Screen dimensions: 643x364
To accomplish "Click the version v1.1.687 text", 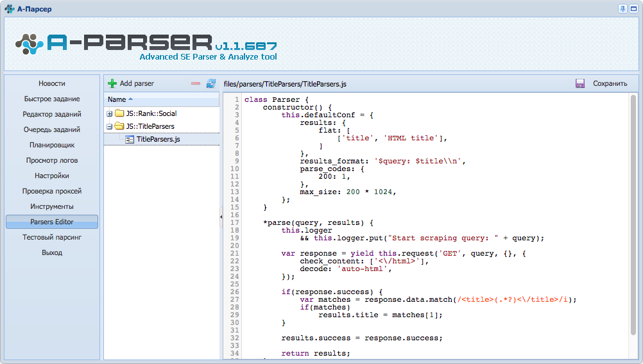I will 246,46.
